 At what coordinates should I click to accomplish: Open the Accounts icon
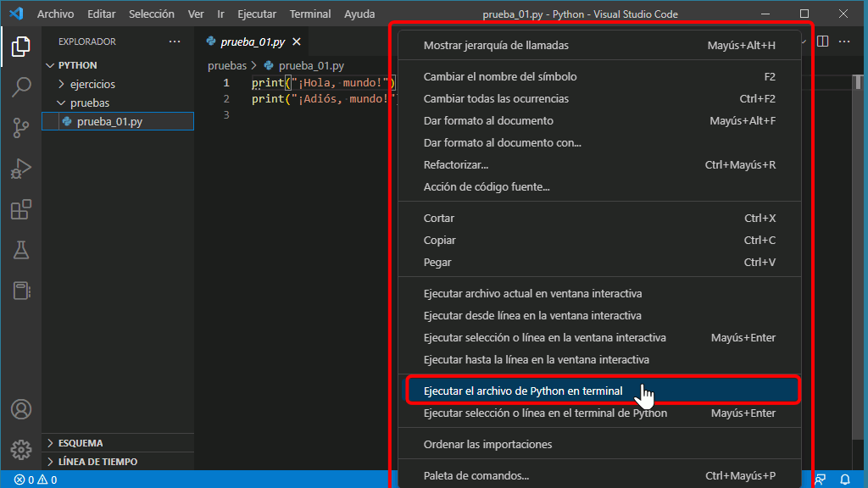click(x=21, y=409)
